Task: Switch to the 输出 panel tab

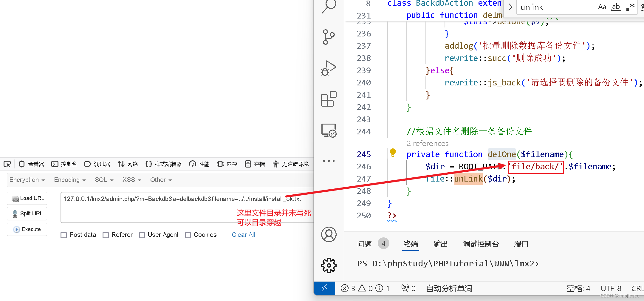Action: tap(440, 244)
